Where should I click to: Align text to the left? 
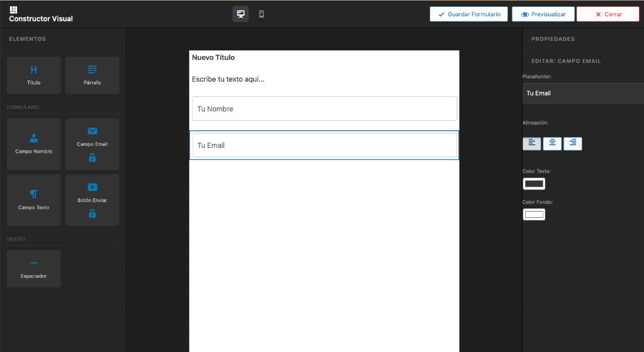pyautogui.click(x=531, y=144)
